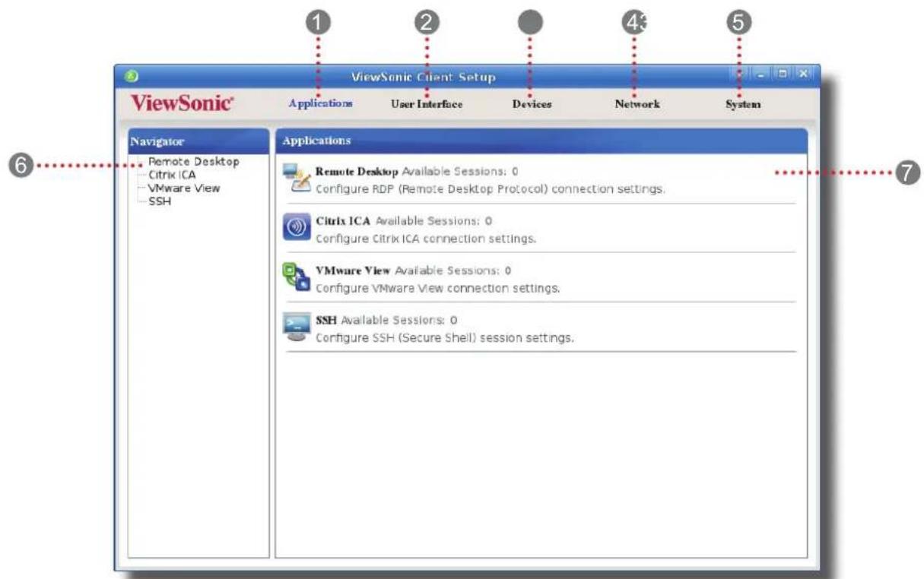Viewport: 924px width, 579px height.
Task: Click 'Configure Citrix ICA connection settings.' text
Action: (426, 238)
